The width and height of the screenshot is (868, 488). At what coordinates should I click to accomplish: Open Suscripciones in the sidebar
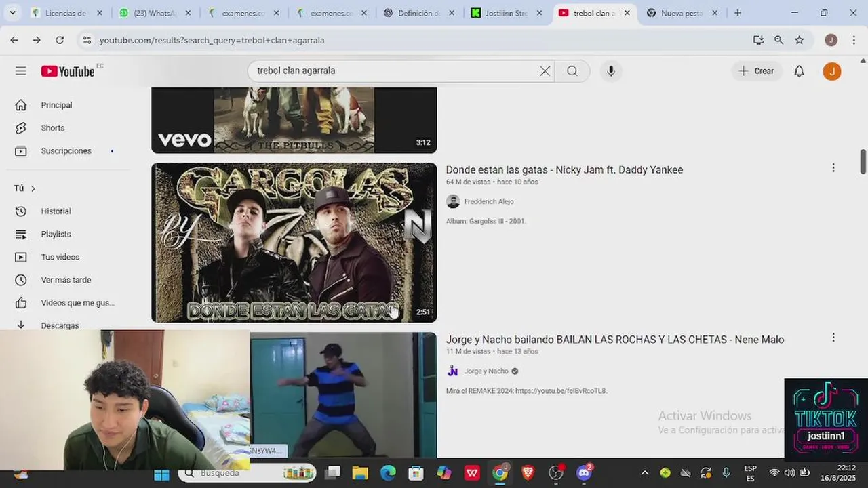(x=64, y=151)
